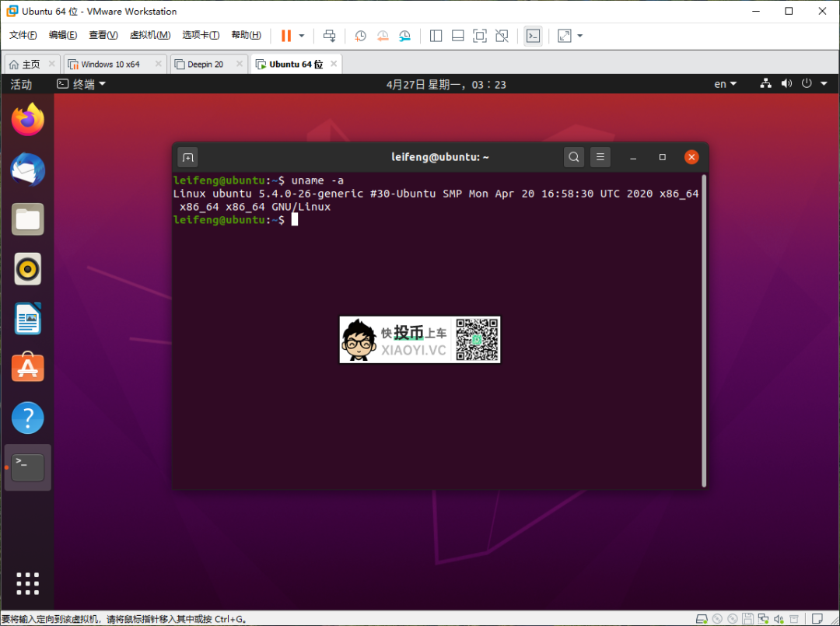The width and height of the screenshot is (840, 626).
Task: Click the sound device icon in the status bar
Action: coord(786,83)
